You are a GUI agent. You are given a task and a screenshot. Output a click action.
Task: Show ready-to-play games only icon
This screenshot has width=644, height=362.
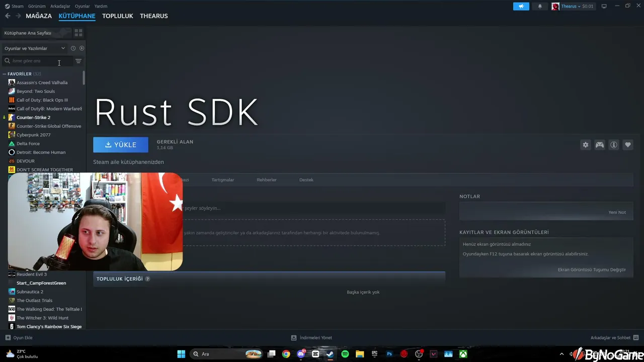pyautogui.click(x=82, y=48)
